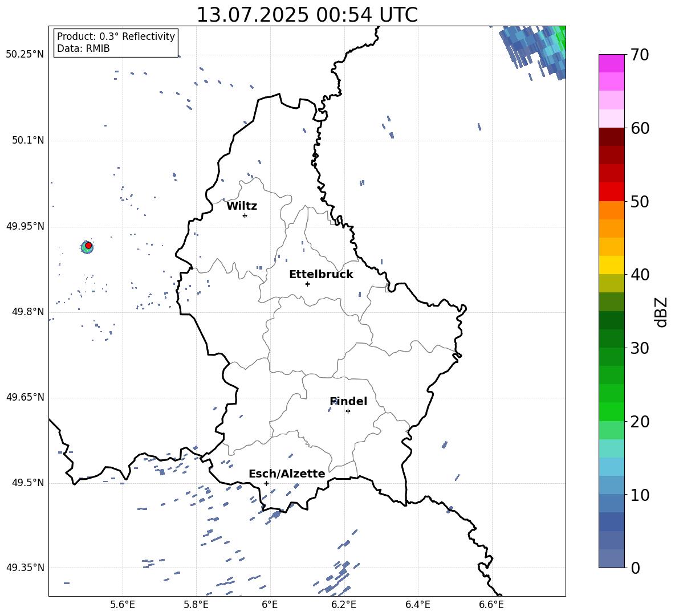Click the Findel station label
Image resolution: width=675 pixels, height=616 pixels.
coord(348,401)
